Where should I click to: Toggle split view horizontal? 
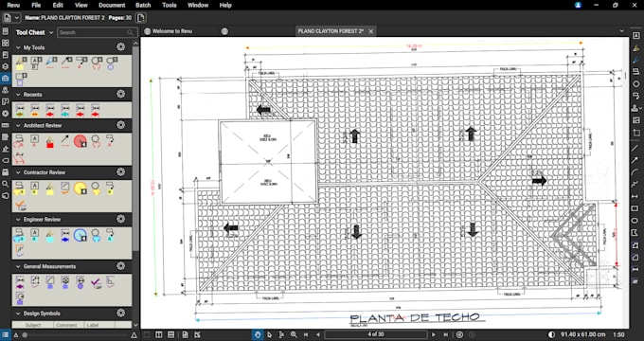pyautogui.click(x=171, y=334)
